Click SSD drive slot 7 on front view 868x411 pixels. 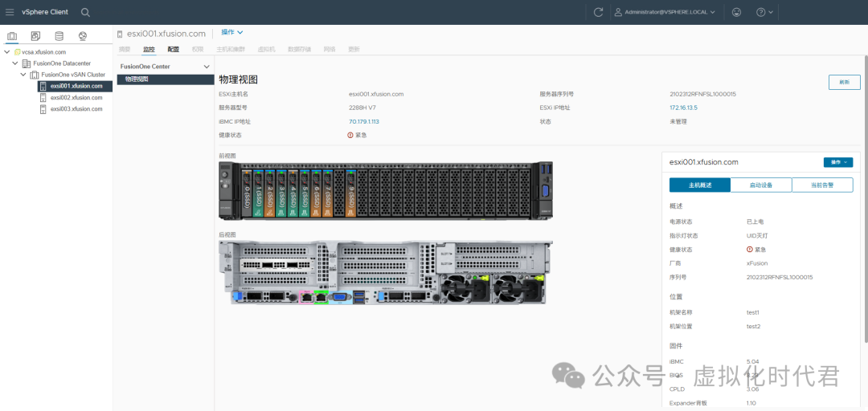click(328, 193)
